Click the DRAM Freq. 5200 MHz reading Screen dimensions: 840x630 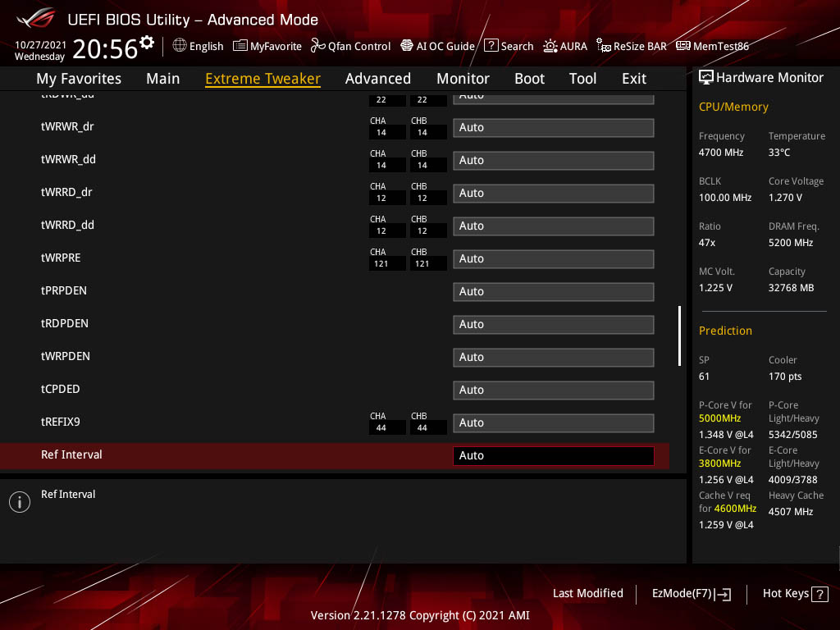click(x=791, y=243)
